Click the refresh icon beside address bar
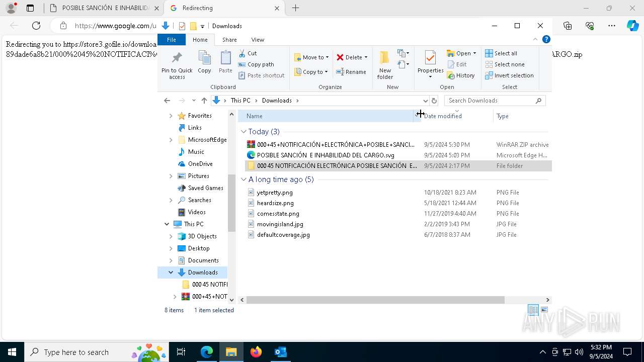644x362 pixels. (x=434, y=101)
